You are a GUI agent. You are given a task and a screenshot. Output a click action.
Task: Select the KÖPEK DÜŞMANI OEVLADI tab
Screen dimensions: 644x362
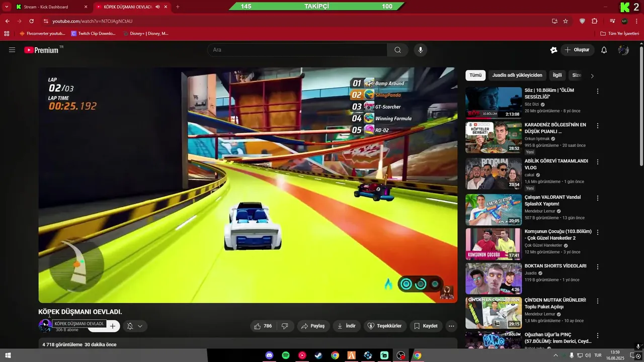128,7
